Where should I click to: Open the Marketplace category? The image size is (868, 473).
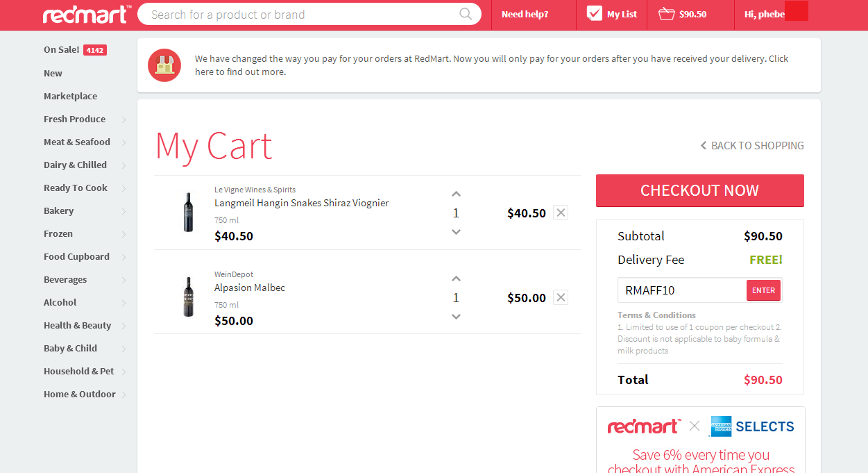[x=70, y=96]
